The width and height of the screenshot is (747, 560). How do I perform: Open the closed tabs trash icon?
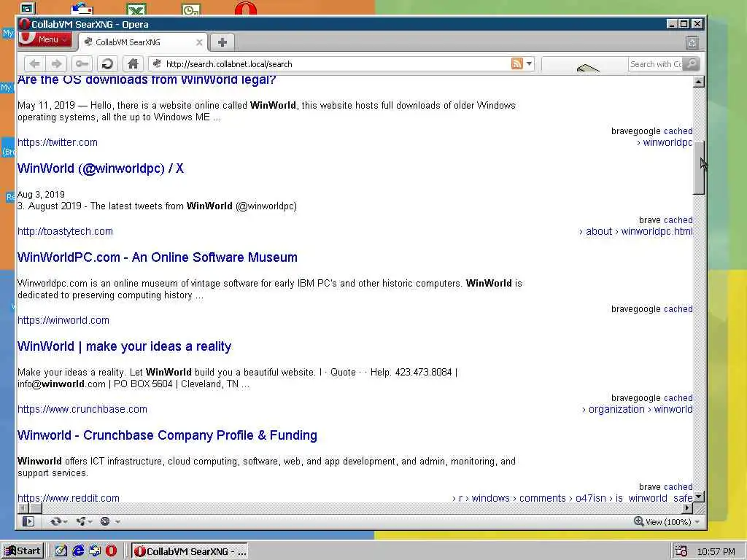pyautogui.click(x=692, y=43)
